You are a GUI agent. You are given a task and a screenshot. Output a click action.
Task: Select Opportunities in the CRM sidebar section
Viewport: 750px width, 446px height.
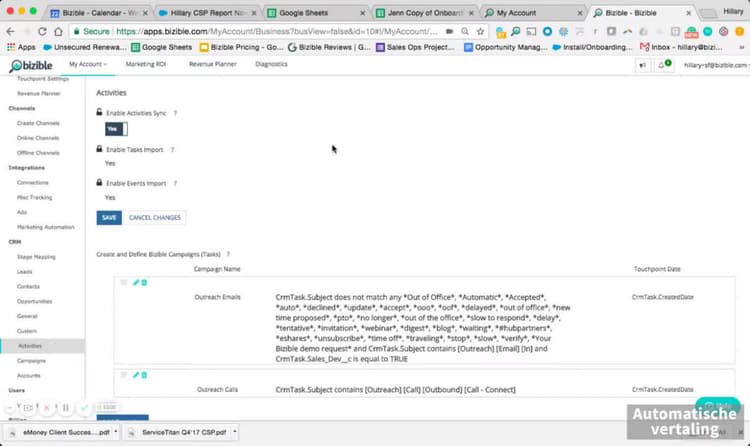coord(34,301)
